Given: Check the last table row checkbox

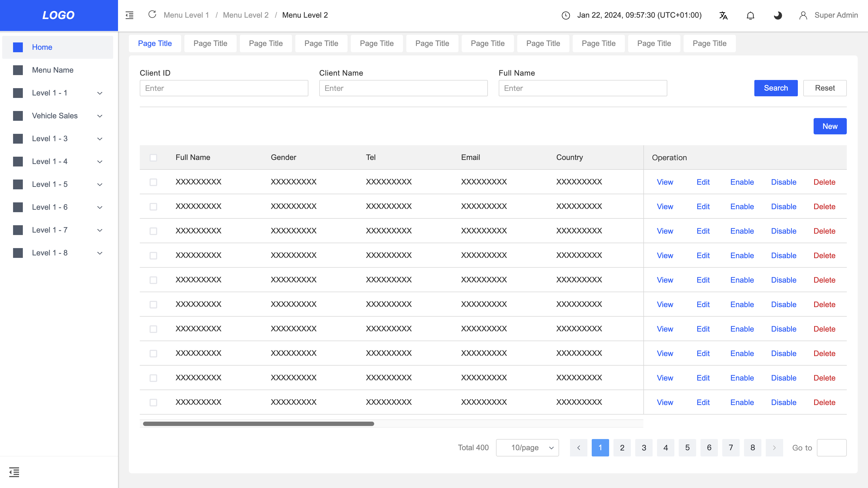Looking at the screenshot, I should 153,402.
